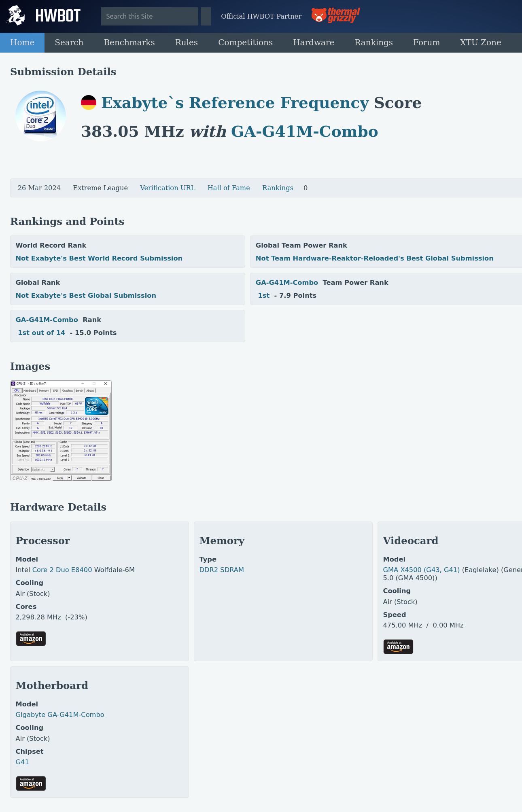Click the 'Extreme League' label

(x=100, y=188)
